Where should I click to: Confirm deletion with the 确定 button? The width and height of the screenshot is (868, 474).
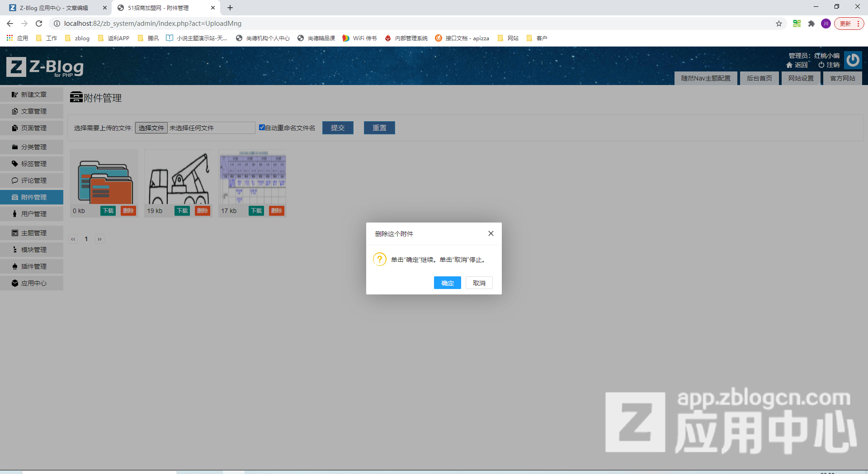447,283
